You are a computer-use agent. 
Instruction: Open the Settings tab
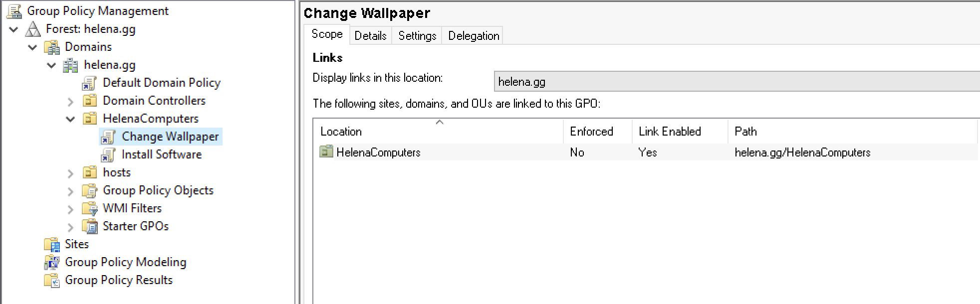[417, 35]
